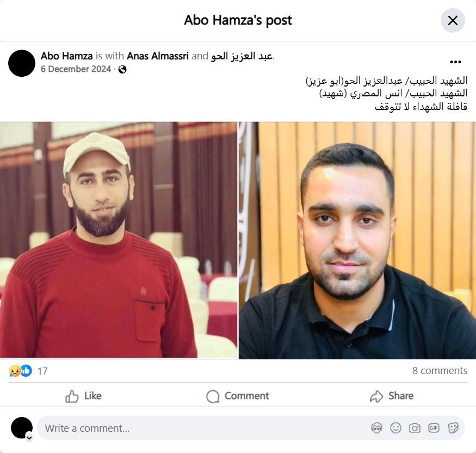Click the Comment button

coord(238,396)
